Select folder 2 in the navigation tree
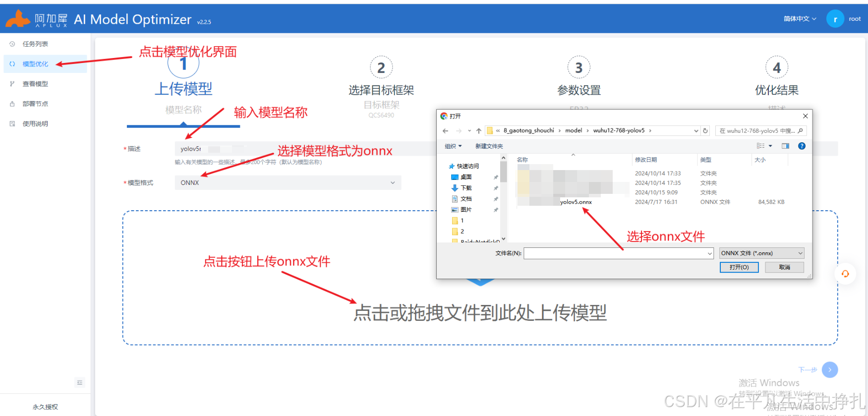868x416 pixels. (x=458, y=232)
